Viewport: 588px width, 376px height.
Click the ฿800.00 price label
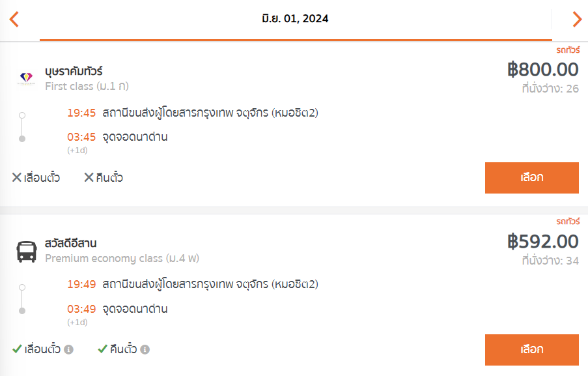542,70
